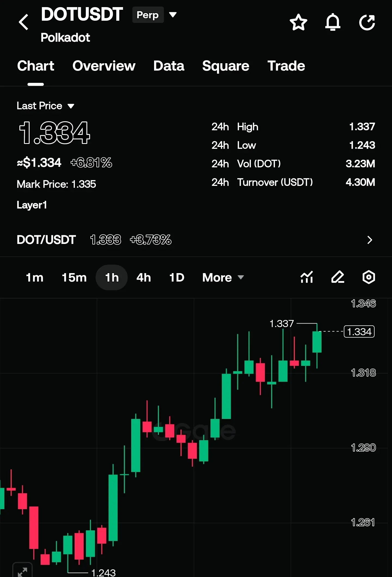Tap the 24h High value 1.337
Viewport: 392px width, 577px height.
coord(362,127)
